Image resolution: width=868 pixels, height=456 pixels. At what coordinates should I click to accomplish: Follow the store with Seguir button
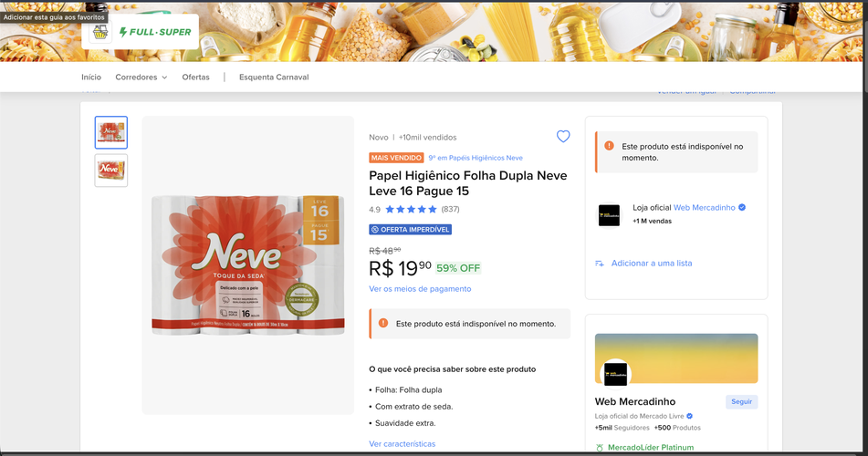(x=742, y=402)
